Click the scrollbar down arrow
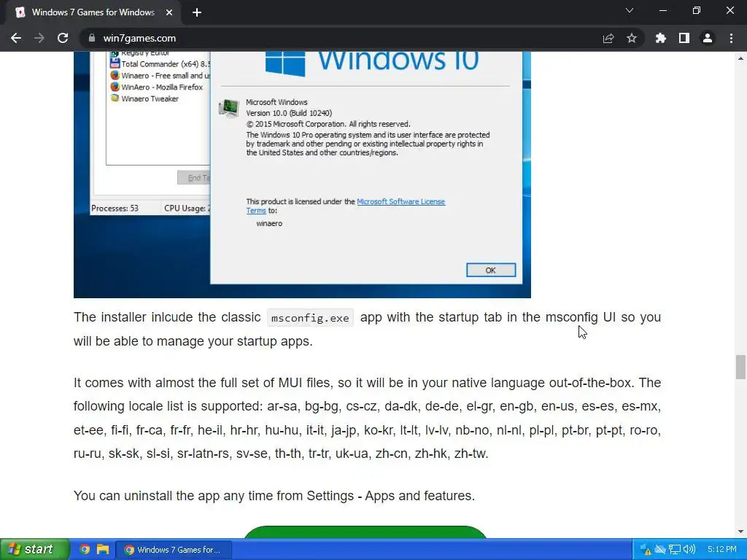 click(740, 532)
